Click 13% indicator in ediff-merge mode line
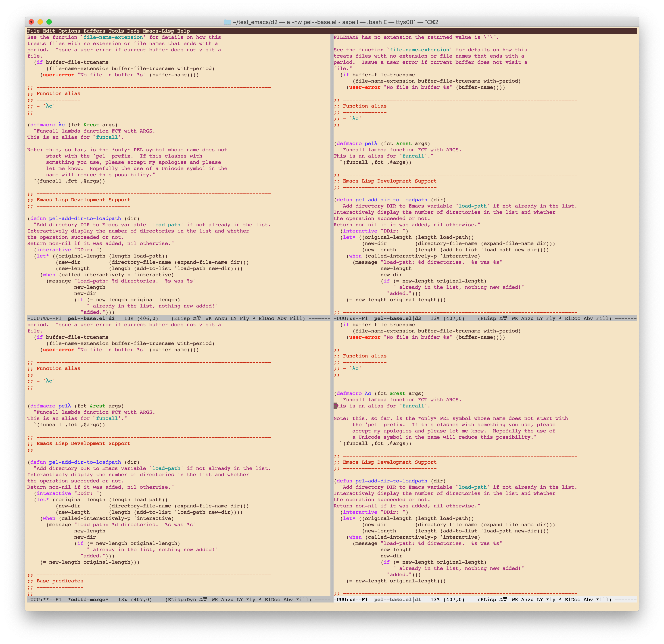The width and height of the screenshot is (664, 644). pyautogui.click(x=123, y=599)
